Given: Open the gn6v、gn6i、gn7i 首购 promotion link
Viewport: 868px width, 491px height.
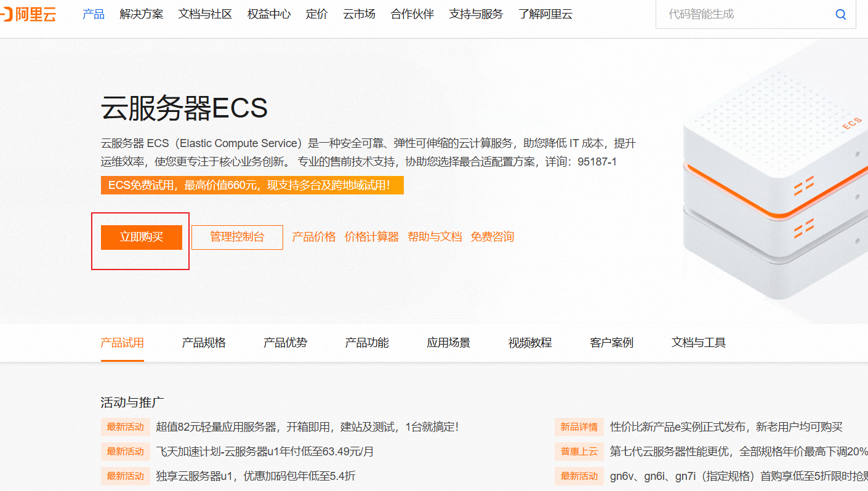Looking at the screenshot, I should pos(739,476).
